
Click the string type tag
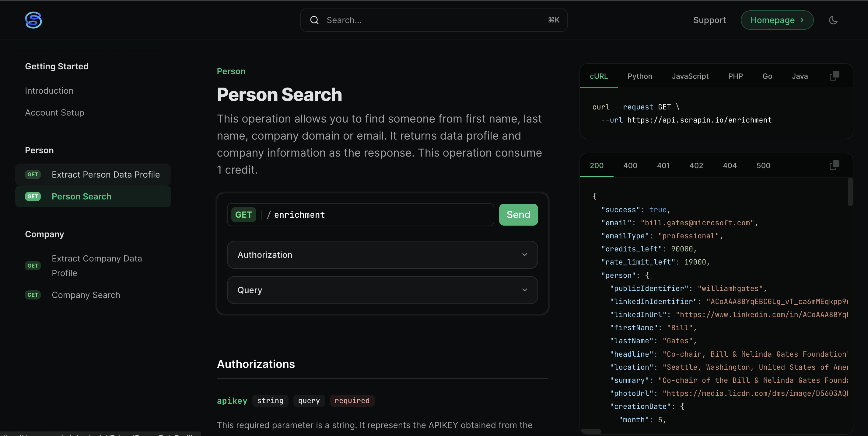270,401
